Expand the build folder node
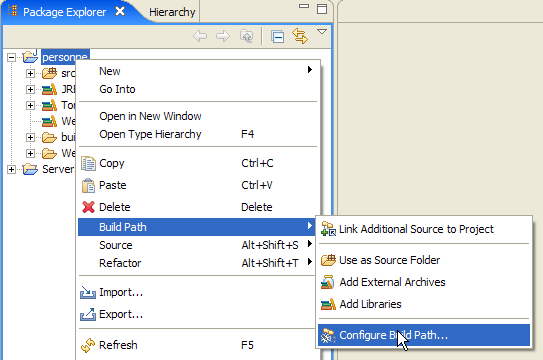Screen dimensions: 543x360 point(30,137)
